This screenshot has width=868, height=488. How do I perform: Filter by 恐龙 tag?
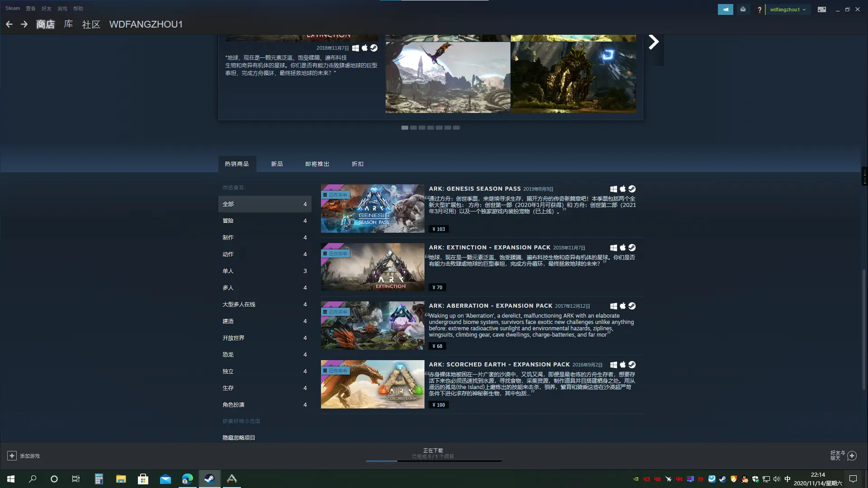(x=265, y=355)
